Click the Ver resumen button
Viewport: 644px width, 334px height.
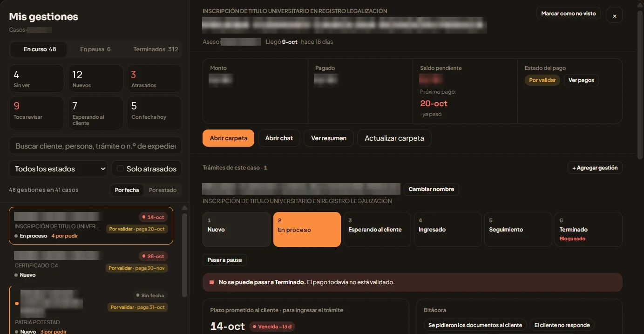tap(329, 138)
